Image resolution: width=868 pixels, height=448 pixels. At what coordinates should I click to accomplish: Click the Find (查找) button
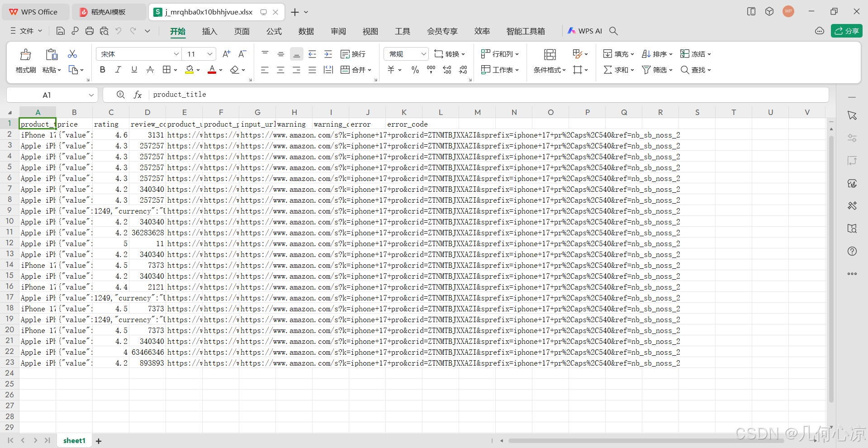coord(696,70)
